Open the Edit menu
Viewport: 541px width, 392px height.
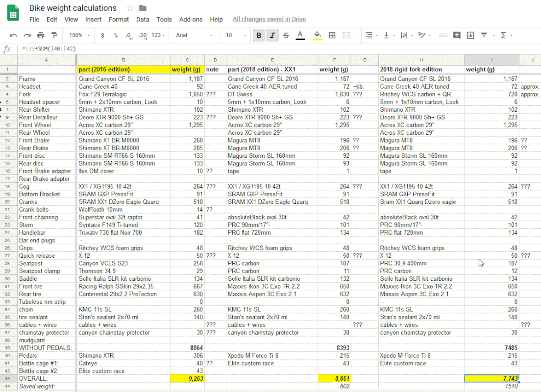[52, 19]
